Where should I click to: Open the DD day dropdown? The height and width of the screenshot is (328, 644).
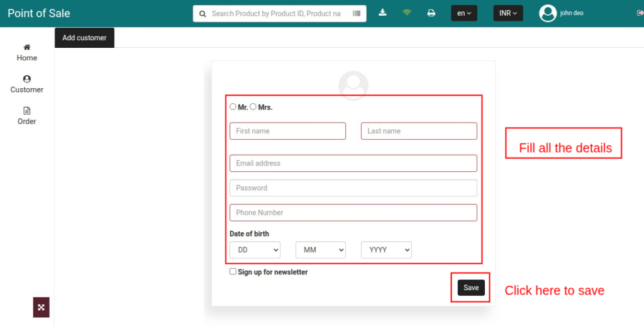click(x=255, y=250)
